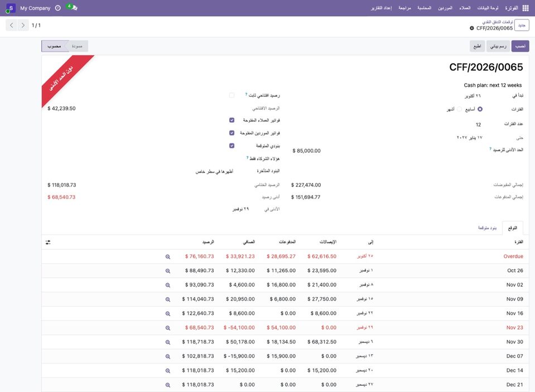Switch to the التوقع tab
Screen dimensions: 535x392
click(x=512, y=228)
